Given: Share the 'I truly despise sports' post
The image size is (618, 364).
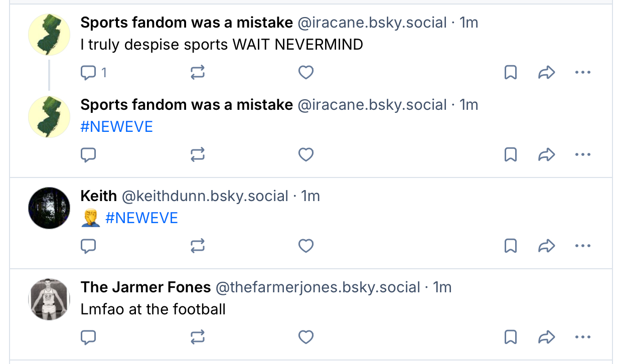Looking at the screenshot, I should tap(546, 73).
